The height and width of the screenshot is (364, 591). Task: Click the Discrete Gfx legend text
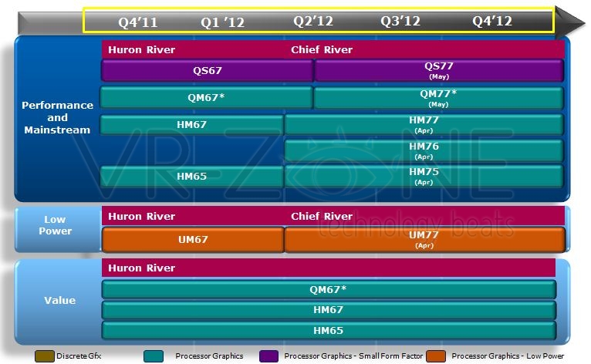(79, 356)
